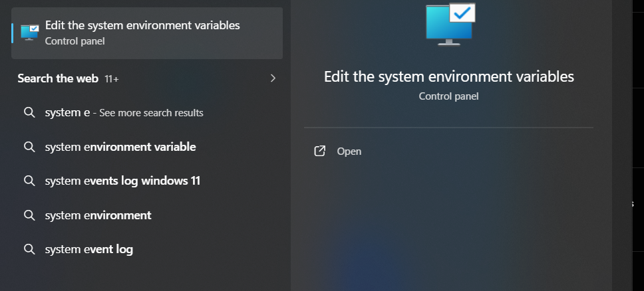
Task: Expand the Search the web section chevron
Action: tap(273, 78)
